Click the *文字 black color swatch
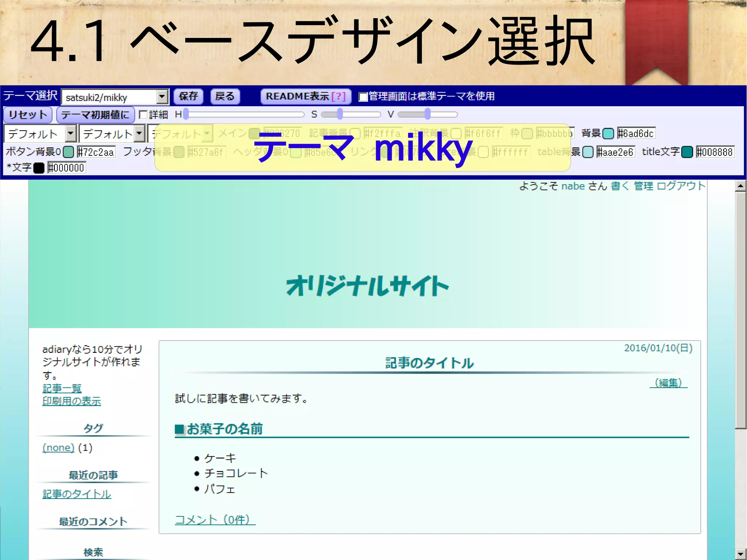747x560 pixels. click(39, 168)
